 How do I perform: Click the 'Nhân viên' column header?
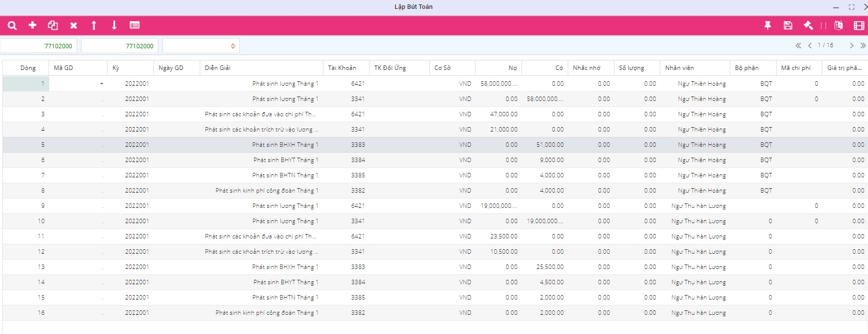pyautogui.click(x=679, y=68)
